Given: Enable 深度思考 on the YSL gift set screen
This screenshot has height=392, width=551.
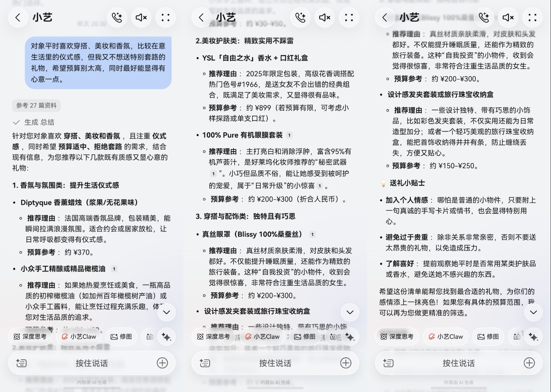Looking at the screenshot, I should point(213,337).
